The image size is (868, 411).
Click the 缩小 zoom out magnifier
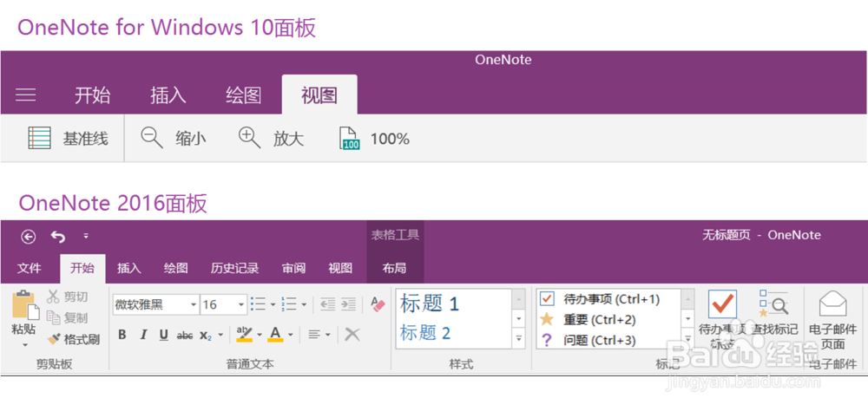152,138
